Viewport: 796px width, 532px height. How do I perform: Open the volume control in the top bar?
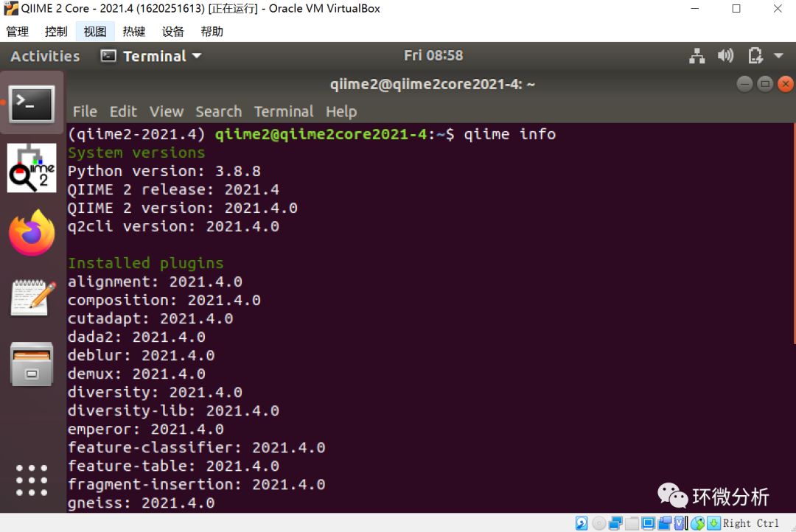pyautogui.click(x=725, y=55)
